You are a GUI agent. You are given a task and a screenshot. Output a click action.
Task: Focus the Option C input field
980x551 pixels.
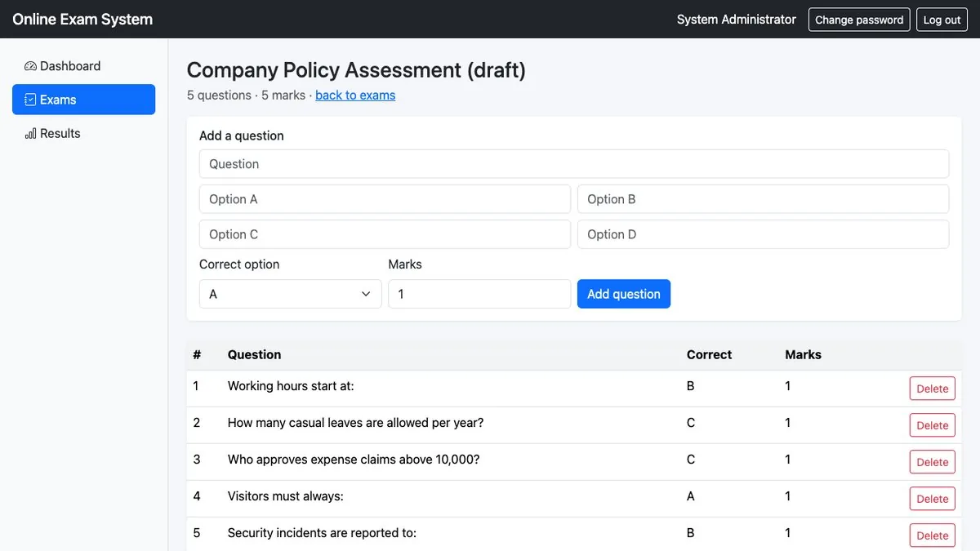point(385,234)
